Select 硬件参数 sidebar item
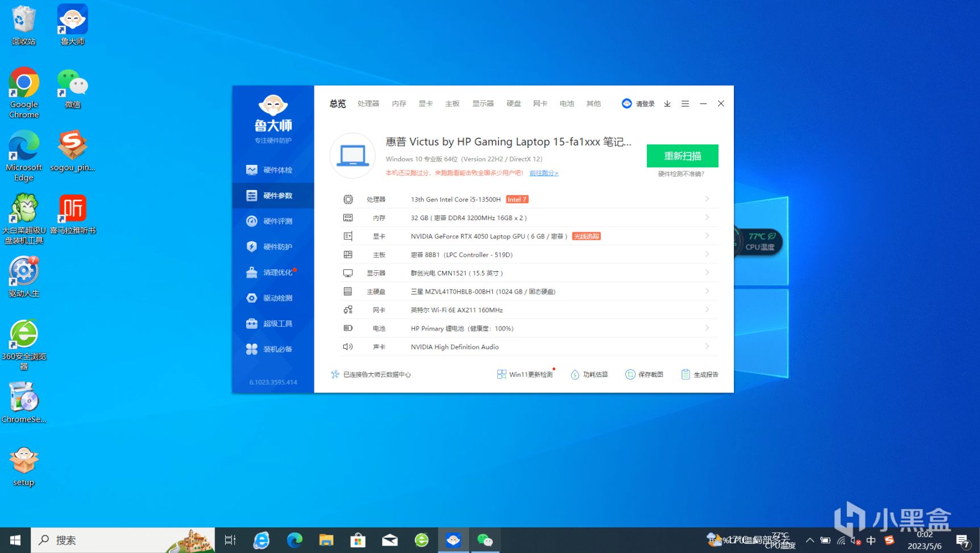This screenshot has height=553, width=980. click(273, 196)
